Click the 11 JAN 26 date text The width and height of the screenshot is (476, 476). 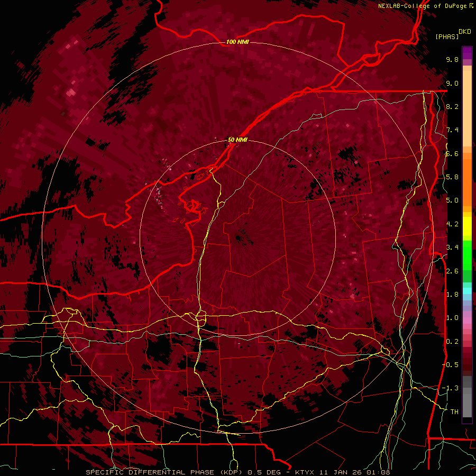340,472
